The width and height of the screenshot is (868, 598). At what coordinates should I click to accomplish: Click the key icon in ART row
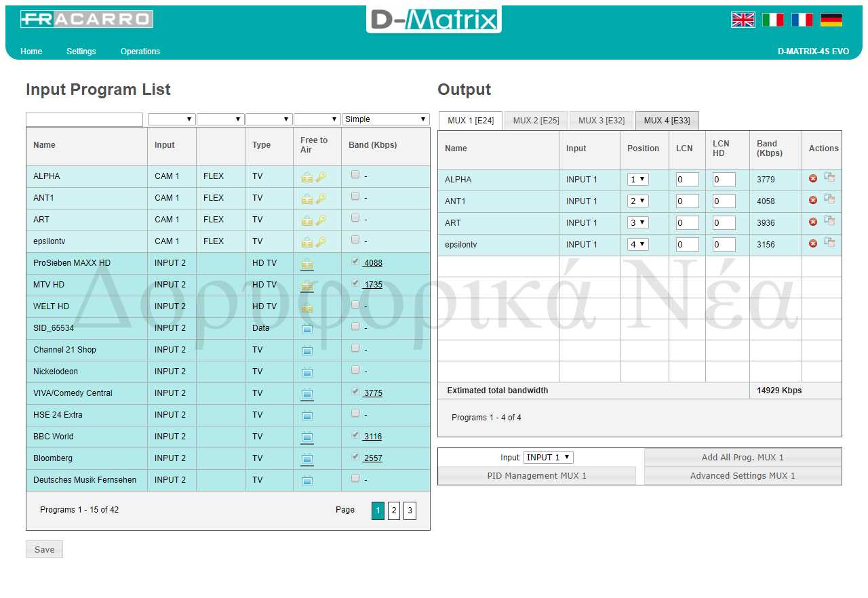[x=321, y=220]
